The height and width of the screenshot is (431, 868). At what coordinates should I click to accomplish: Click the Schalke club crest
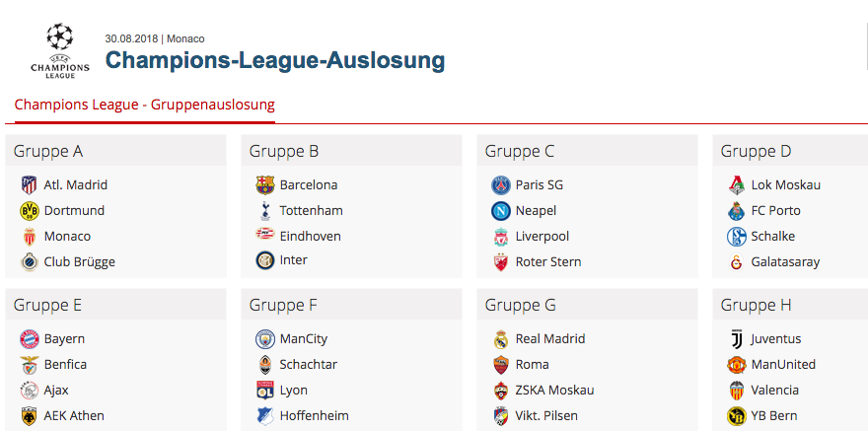(736, 237)
